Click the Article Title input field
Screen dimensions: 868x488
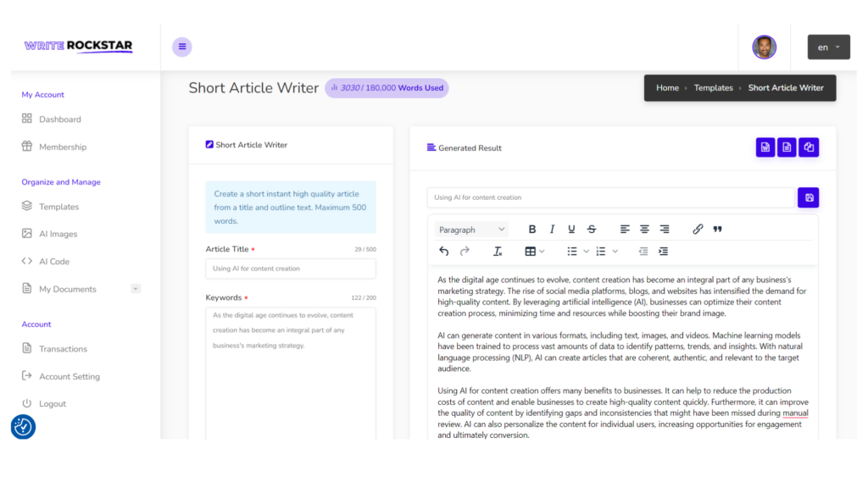click(x=290, y=269)
